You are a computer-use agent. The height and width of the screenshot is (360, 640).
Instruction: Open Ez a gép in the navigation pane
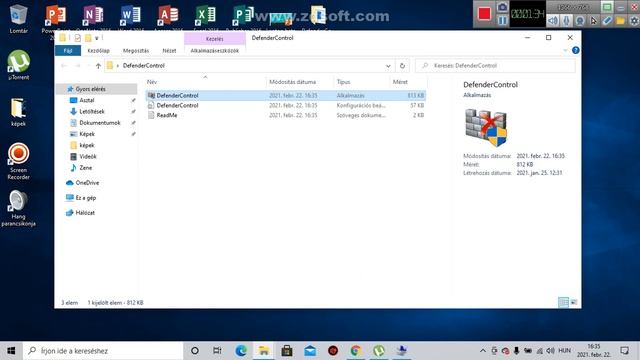(85, 198)
